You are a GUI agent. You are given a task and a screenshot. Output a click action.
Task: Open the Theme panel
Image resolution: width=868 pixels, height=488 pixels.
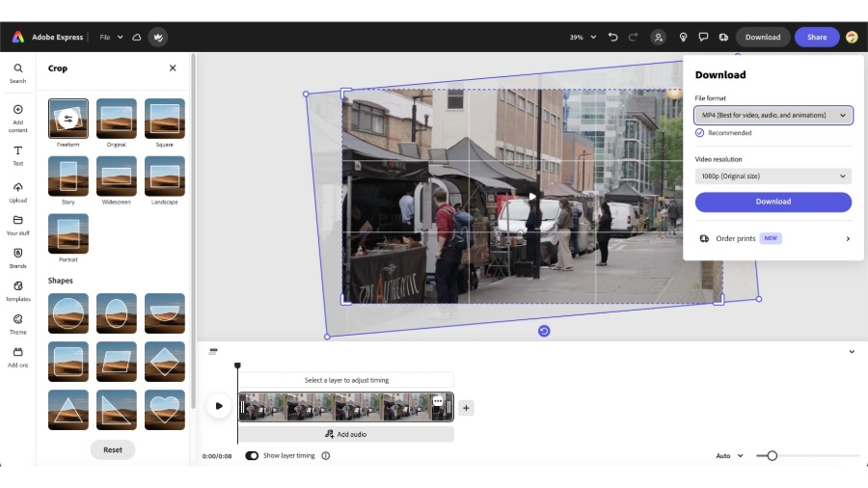(x=17, y=324)
